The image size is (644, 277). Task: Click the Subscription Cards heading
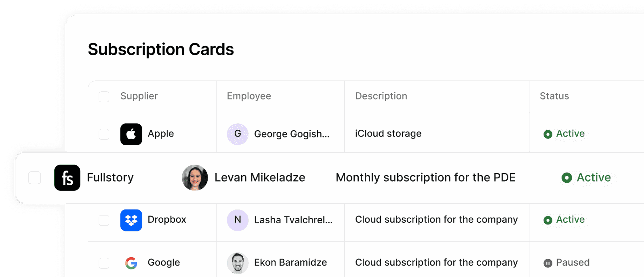click(161, 50)
